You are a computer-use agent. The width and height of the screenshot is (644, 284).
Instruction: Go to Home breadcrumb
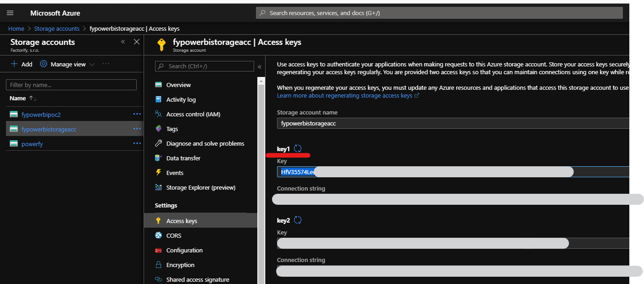click(16, 28)
